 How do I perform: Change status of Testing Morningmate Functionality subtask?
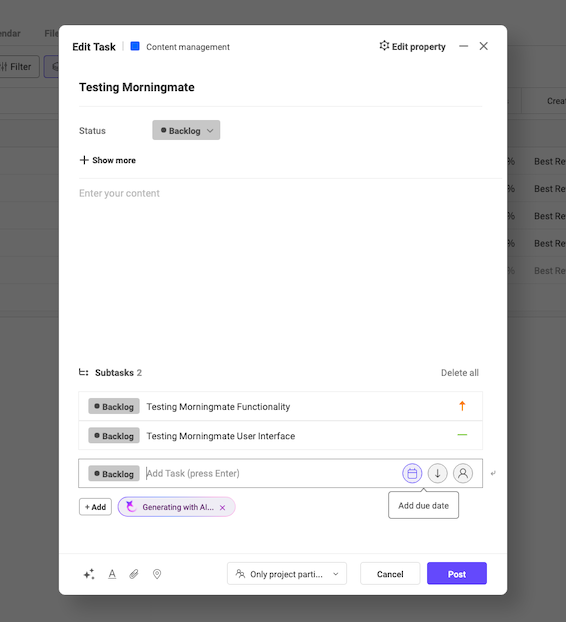(114, 406)
